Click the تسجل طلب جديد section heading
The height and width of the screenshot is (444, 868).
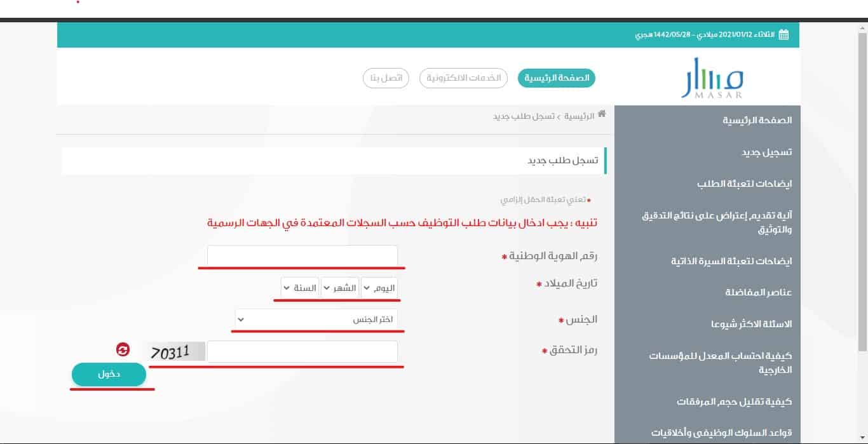click(563, 161)
